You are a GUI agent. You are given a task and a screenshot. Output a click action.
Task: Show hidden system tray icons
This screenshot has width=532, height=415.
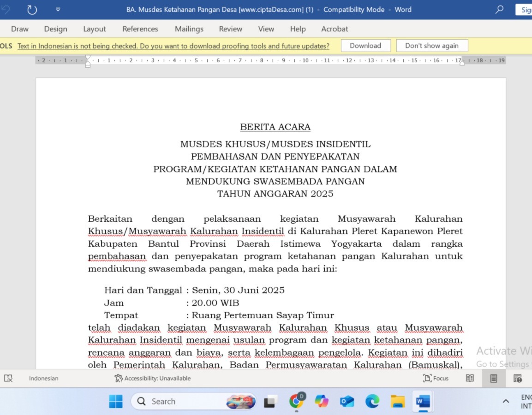(506, 402)
